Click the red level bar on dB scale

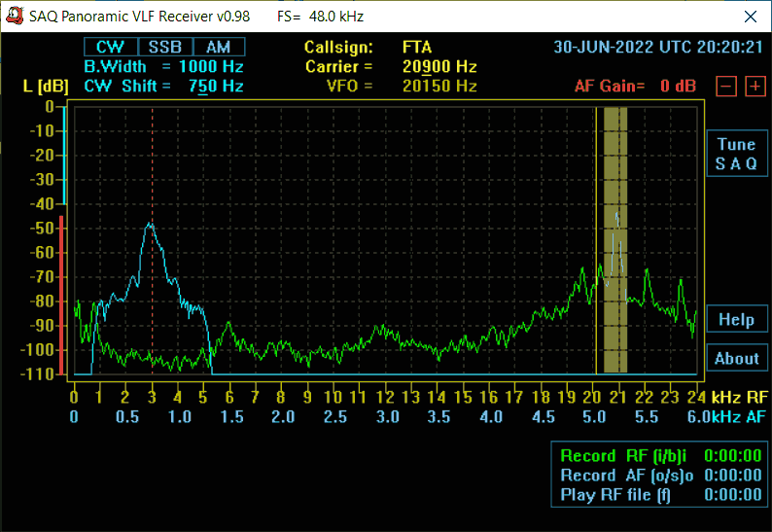(x=62, y=292)
